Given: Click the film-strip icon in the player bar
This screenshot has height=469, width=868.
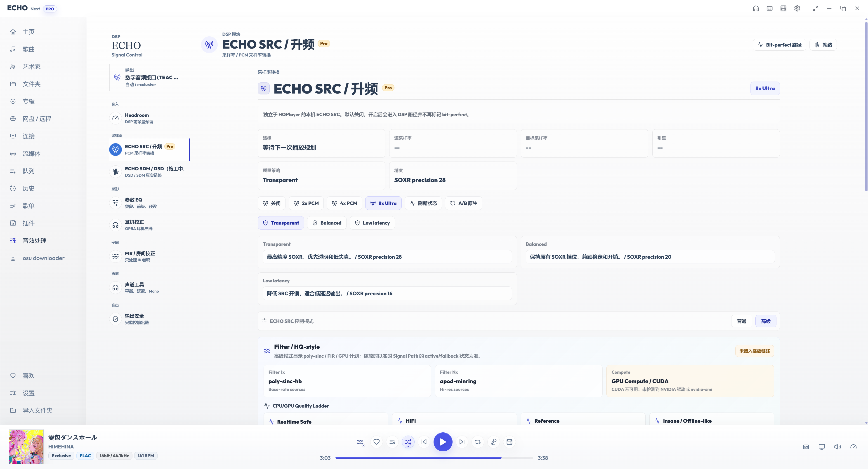Looking at the screenshot, I should click(x=509, y=442).
